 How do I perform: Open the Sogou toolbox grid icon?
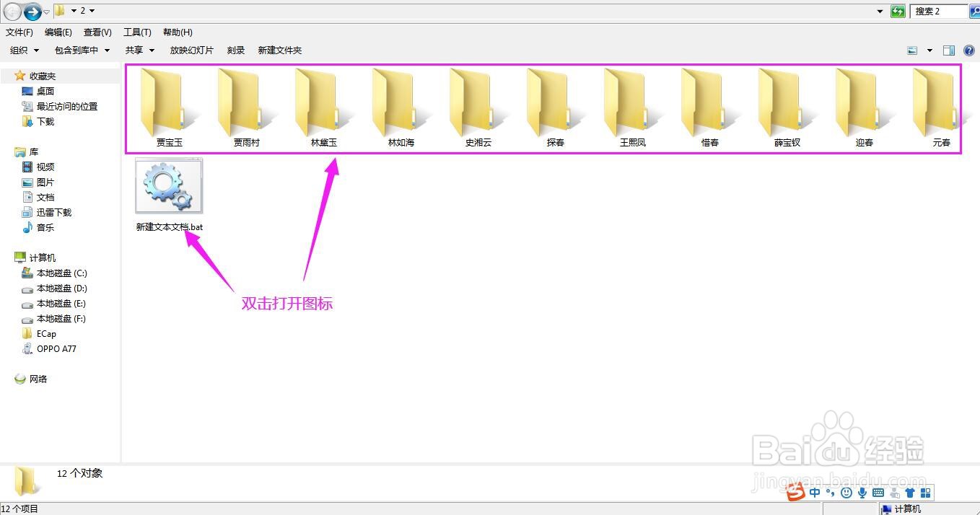click(x=924, y=493)
